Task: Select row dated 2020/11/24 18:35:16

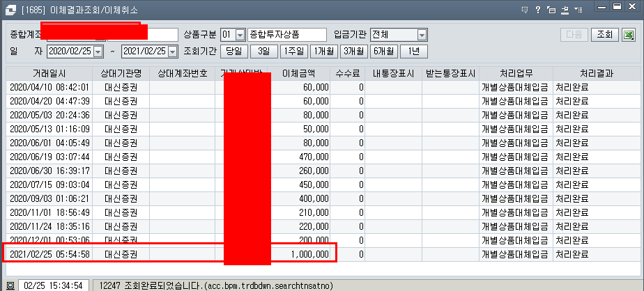Action: pos(323,227)
